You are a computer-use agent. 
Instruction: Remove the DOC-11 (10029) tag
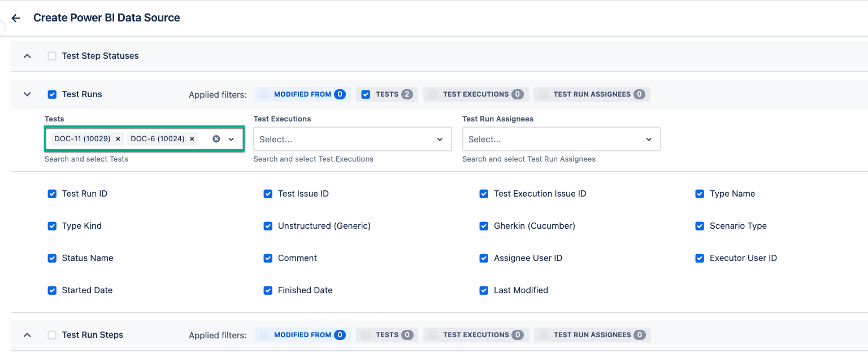[x=118, y=138]
